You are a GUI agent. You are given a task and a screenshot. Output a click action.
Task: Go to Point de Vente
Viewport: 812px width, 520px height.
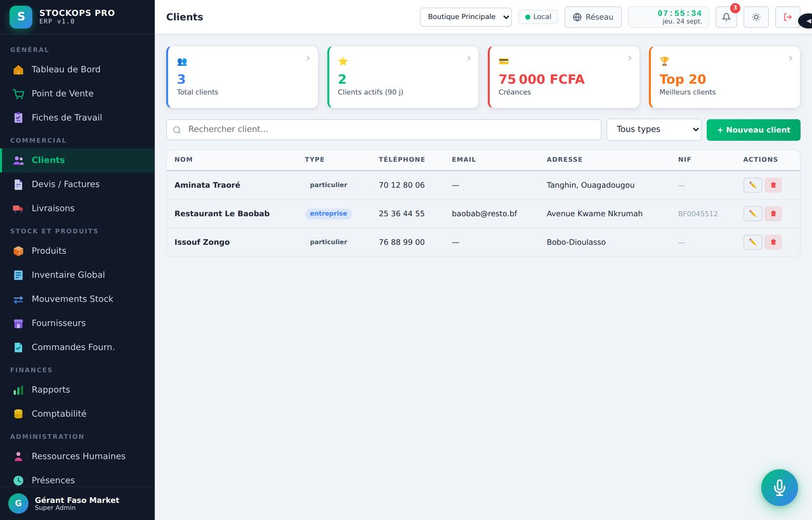(x=77, y=93)
